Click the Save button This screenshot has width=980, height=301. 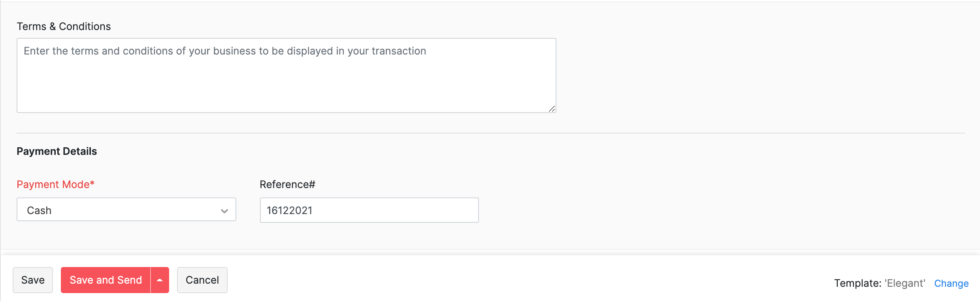pyautogui.click(x=33, y=280)
